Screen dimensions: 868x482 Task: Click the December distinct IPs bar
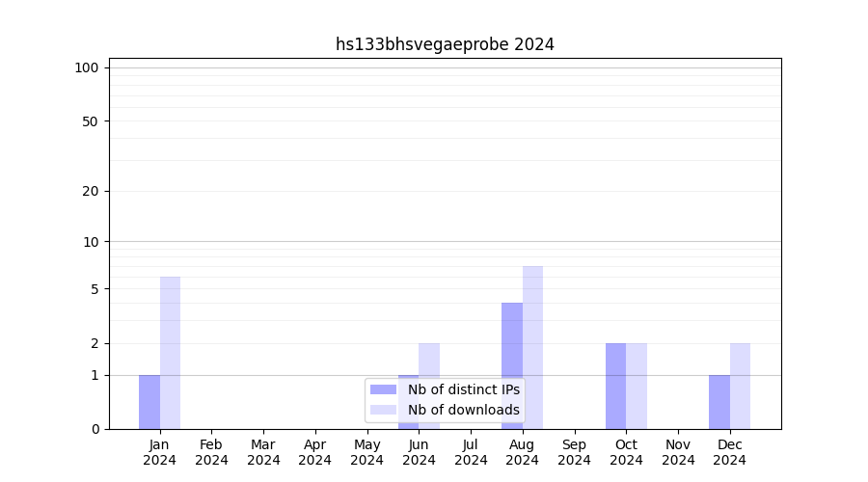click(719, 402)
